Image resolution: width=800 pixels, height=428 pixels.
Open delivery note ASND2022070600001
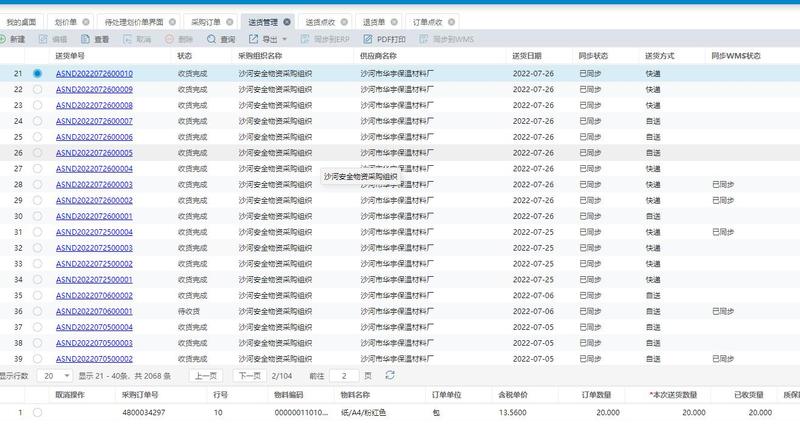coord(94,311)
